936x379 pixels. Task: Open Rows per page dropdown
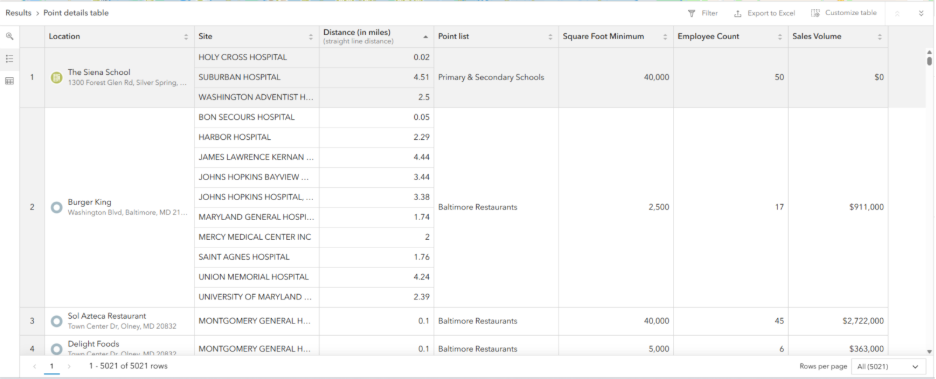tap(888, 366)
